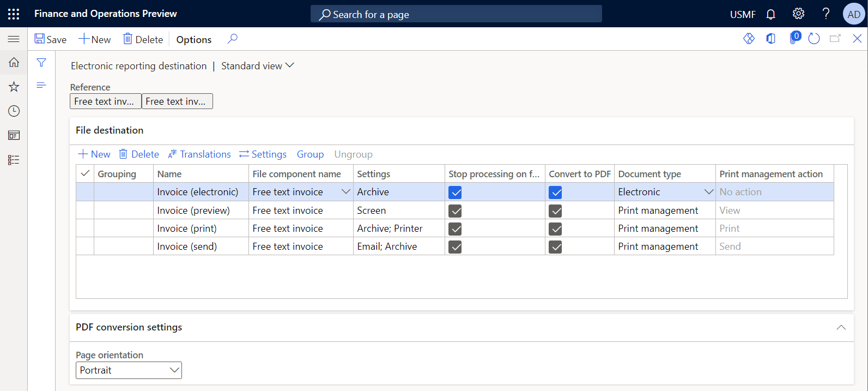Expand the navigation pane hamburger menu
Image resolution: width=868 pixels, height=391 pixels.
(x=14, y=39)
